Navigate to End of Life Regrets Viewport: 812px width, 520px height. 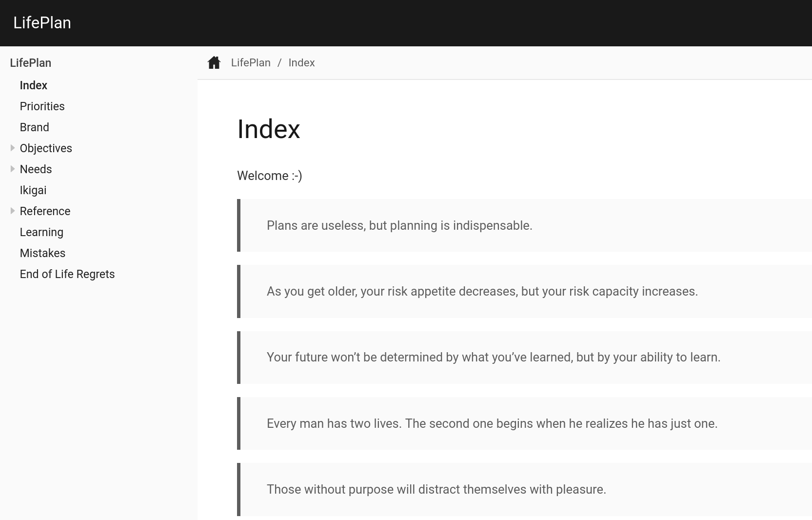pos(67,274)
